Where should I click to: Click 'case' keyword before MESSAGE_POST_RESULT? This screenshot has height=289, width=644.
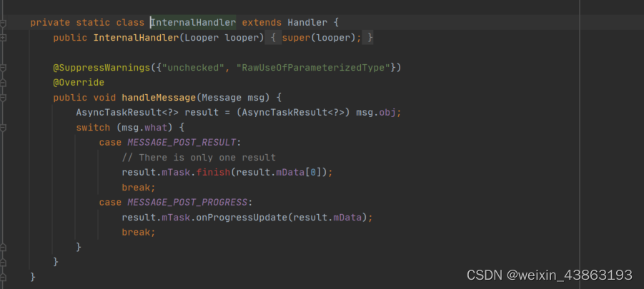pyautogui.click(x=110, y=142)
